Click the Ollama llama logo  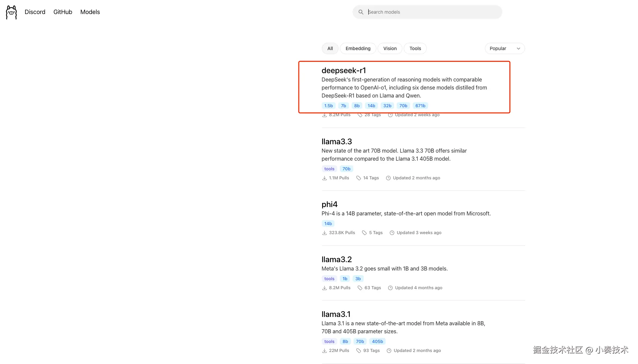pyautogui.click(x=11, y=12)
